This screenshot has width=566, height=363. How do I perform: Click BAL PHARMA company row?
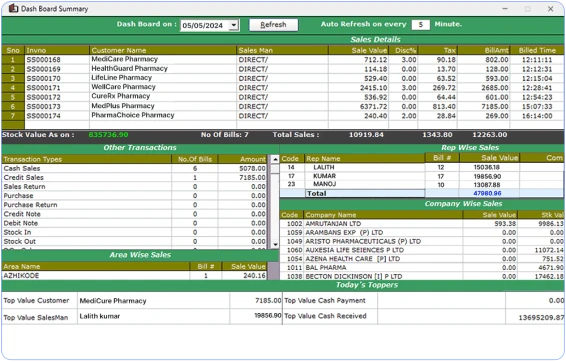[422, 268]
